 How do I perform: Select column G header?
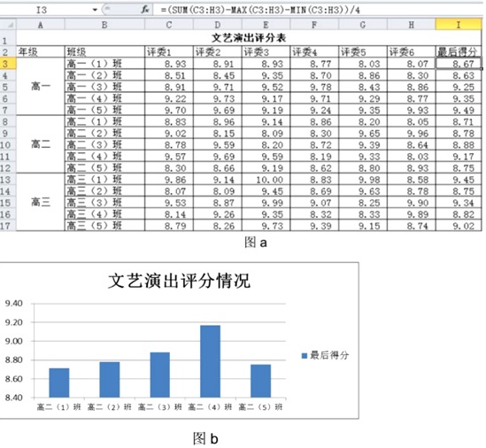(363, 25)
